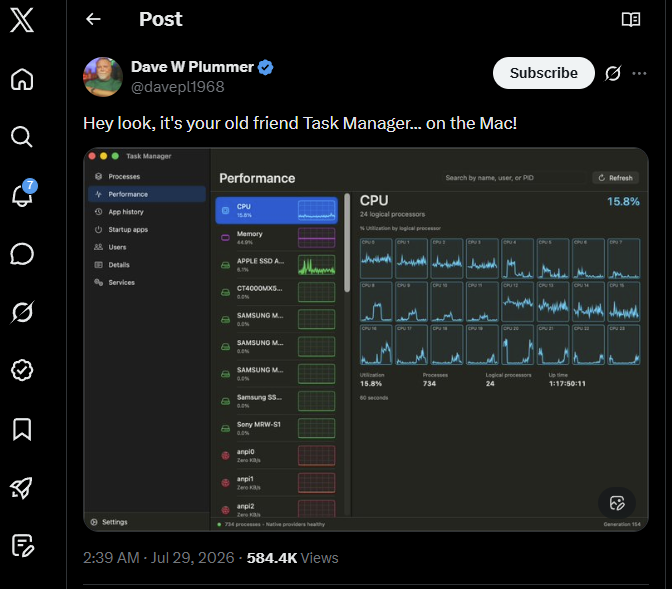Screen dimensions: 672x589
Task: Select App history in Task Manager sidebar
Action: 147,212
